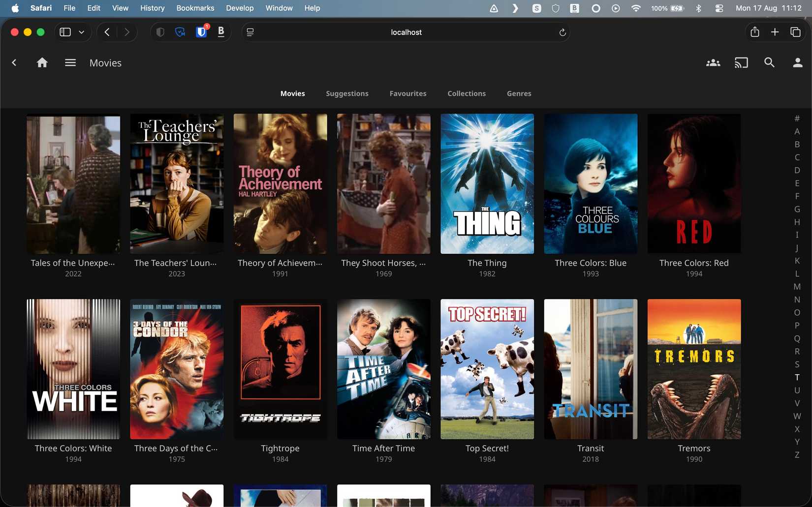This screenshot has height=507, width=812.
Task: Go back using Jellyfin back arrow
Action: click(x=14, y=62)
